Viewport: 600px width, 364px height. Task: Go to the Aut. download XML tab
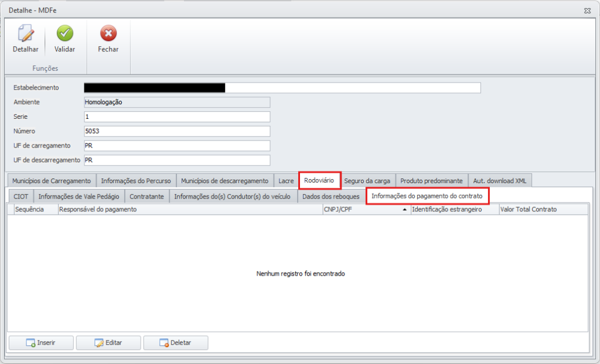(x=500, y=181)
